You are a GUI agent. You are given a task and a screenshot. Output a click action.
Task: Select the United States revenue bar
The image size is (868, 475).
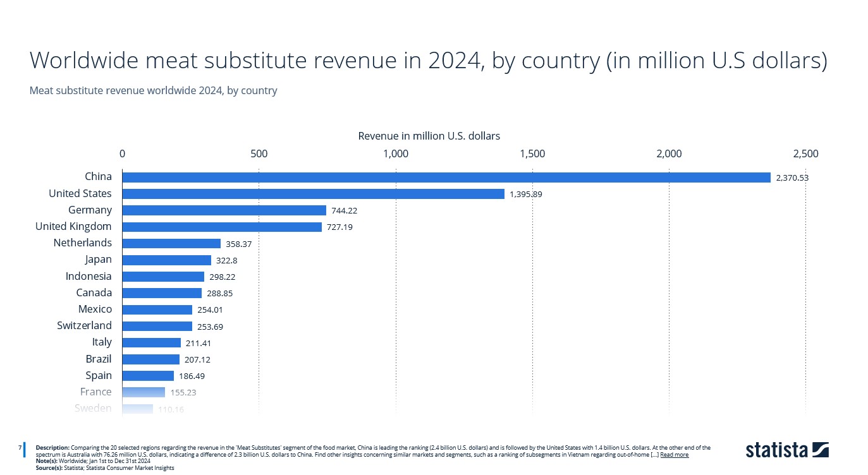(313, 193)
